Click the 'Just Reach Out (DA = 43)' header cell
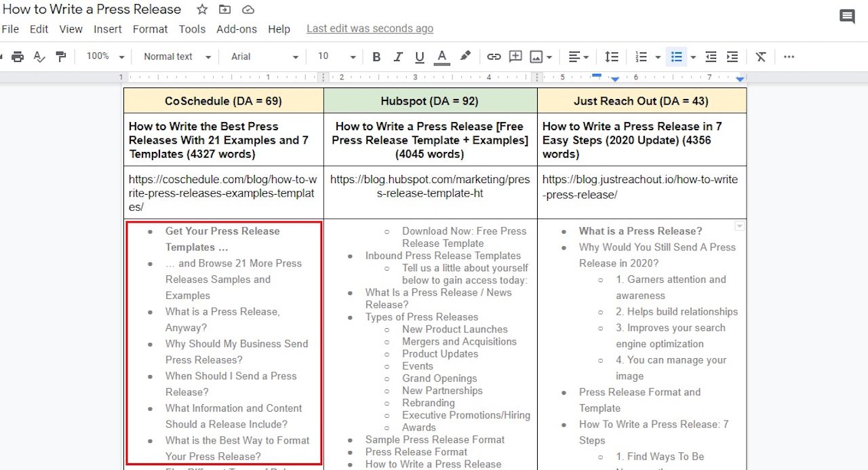The image size is (868, 470). 641,101
